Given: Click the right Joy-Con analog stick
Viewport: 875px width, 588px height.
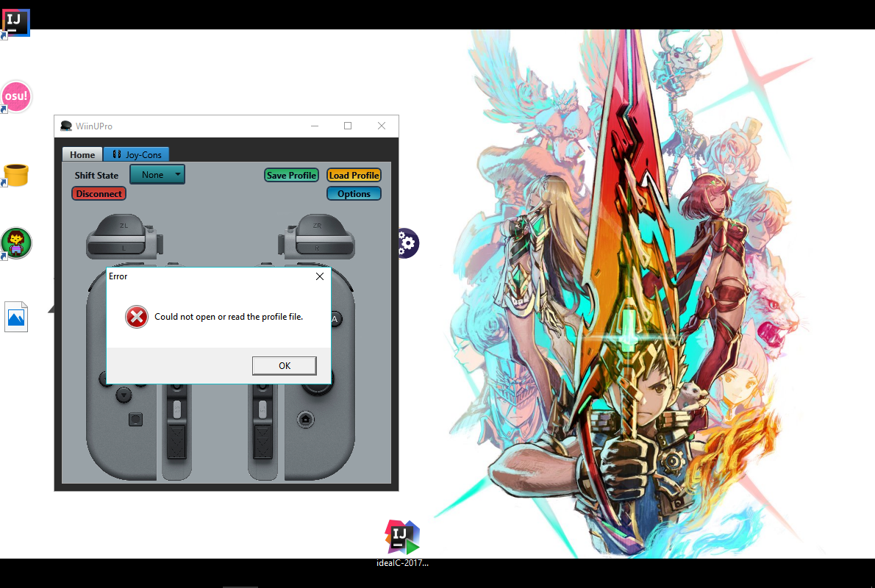Looking at the screenshot, I should pyautogui.click(x=318, y=385).
